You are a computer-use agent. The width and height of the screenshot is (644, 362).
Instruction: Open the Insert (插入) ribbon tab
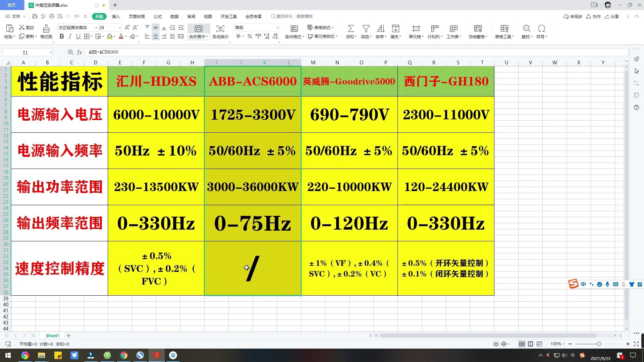point(116,16)
